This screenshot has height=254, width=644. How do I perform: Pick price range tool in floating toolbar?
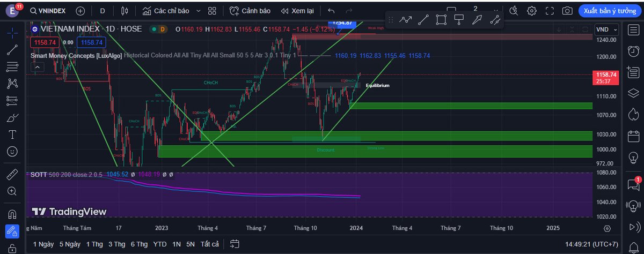point(495,20)
